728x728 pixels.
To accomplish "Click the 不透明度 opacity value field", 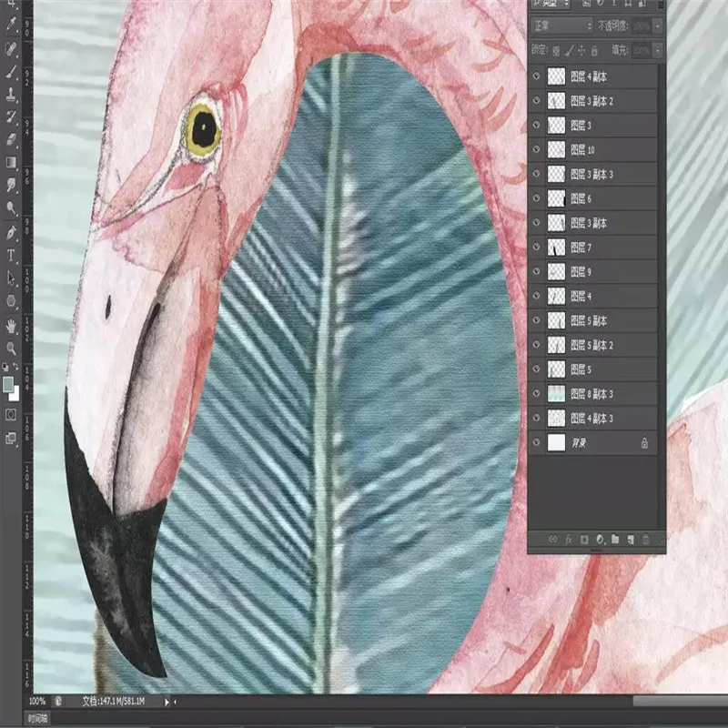I will 642,26.
